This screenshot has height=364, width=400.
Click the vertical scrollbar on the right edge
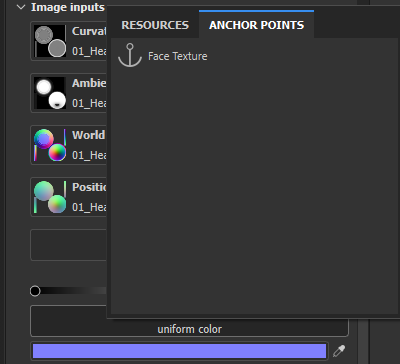(x=363, y=340)
